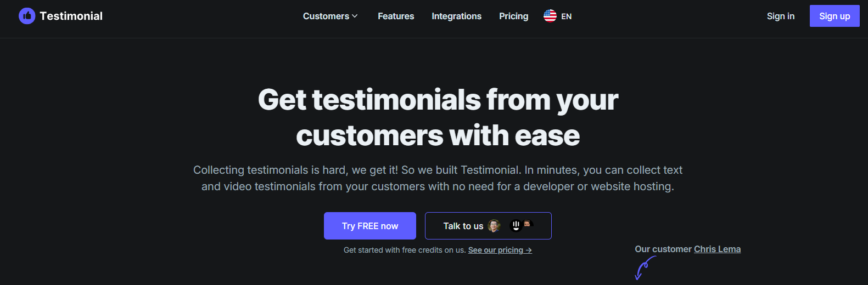The height and width of the screenshot is (285, 868).
Task: Click the Testimonial brand name text
Action: 71,16
